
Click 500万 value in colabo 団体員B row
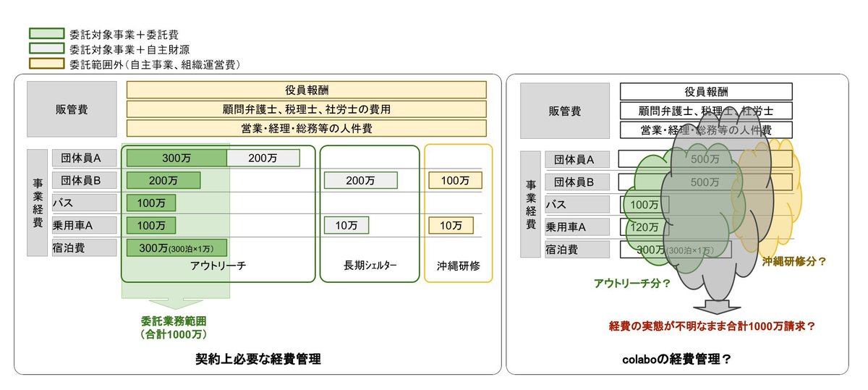(705, 182)
